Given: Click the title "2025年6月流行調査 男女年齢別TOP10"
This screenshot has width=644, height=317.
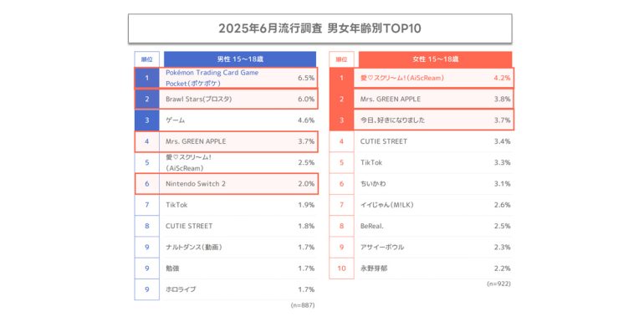Looking at the screenshot, I should [x=319, y=28].
